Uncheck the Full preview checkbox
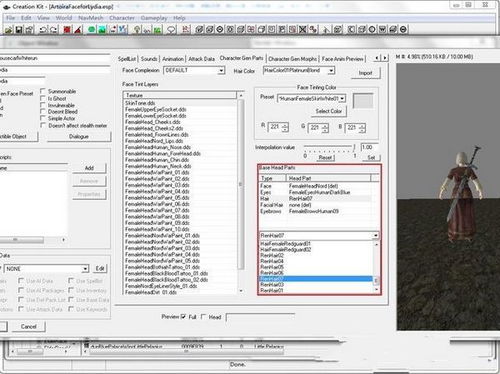500x374 pixels. click(x=183, y=317)
